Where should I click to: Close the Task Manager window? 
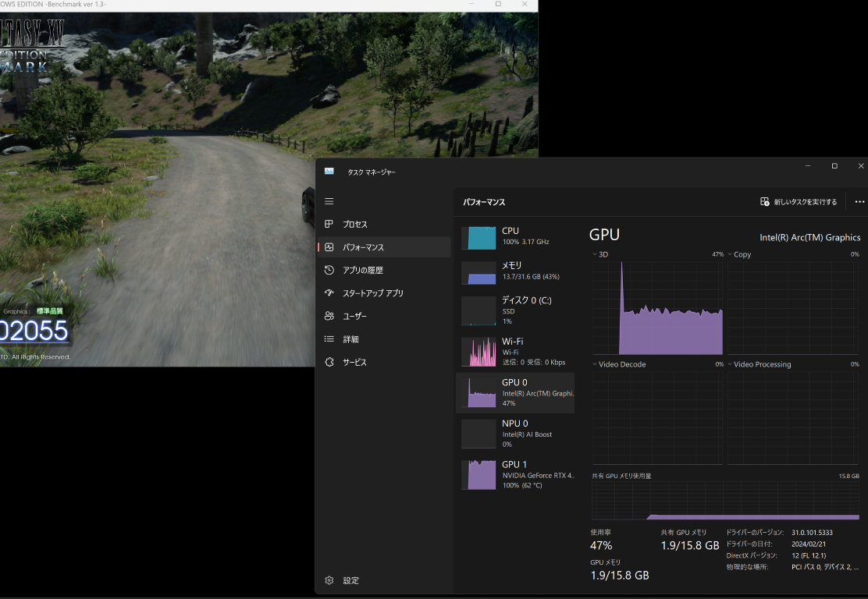pos(861,166)
